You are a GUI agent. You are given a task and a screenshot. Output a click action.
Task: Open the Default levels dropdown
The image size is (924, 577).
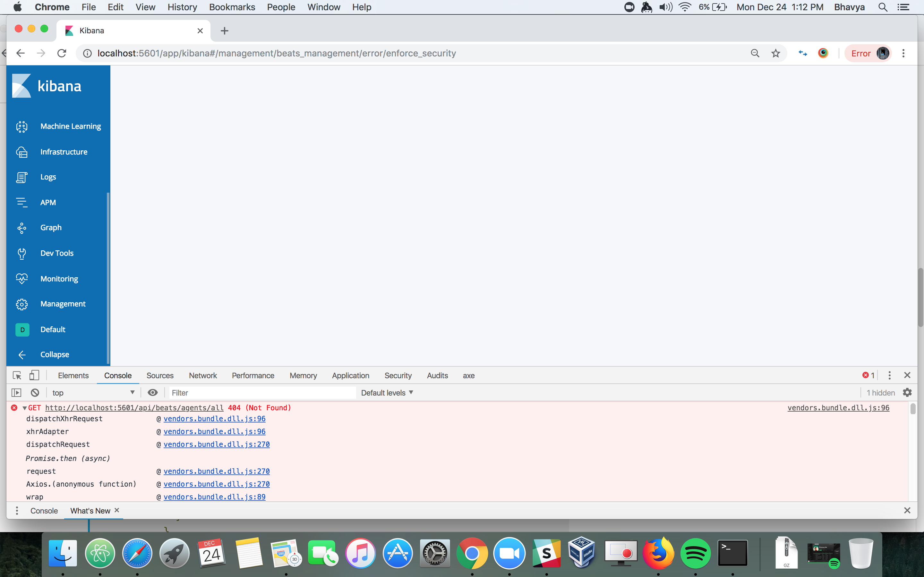(x=387, y=392)
